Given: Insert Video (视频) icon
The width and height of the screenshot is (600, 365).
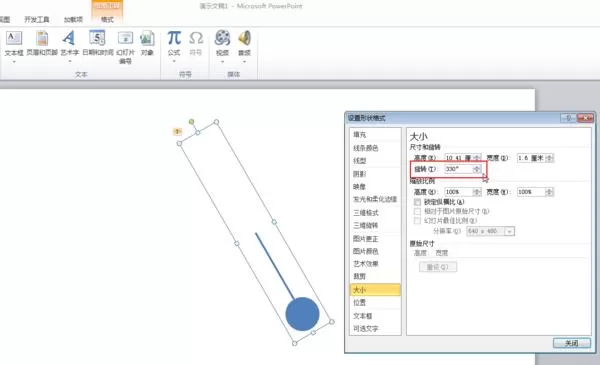Looking at the screenshot, I should (x=222, y=38).
